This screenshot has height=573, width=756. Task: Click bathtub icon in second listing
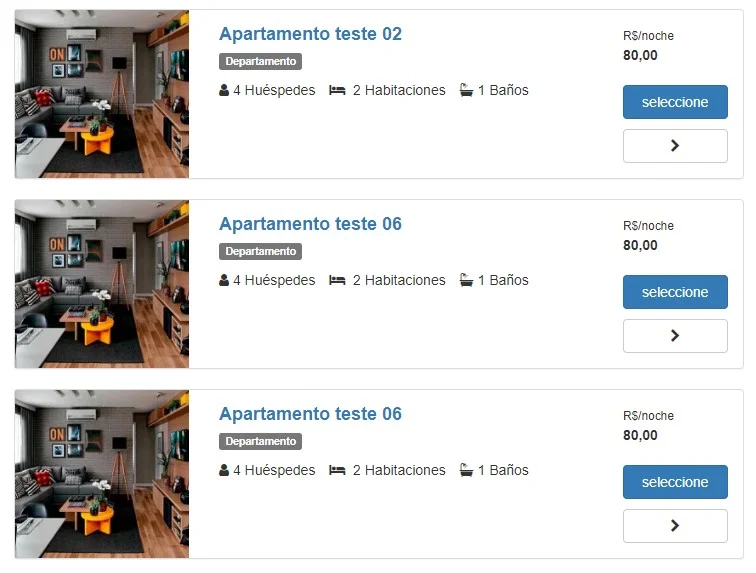point(466,280)
